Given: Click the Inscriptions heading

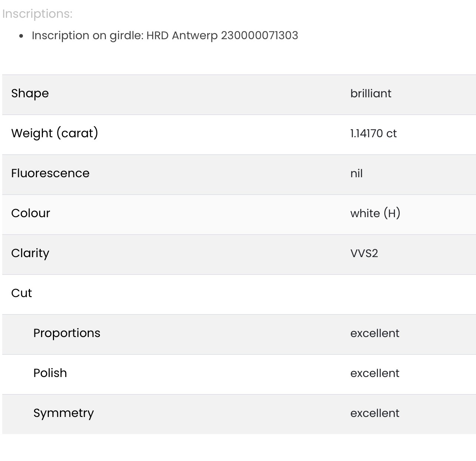Looking at the screenshot, I should point(37,14).
